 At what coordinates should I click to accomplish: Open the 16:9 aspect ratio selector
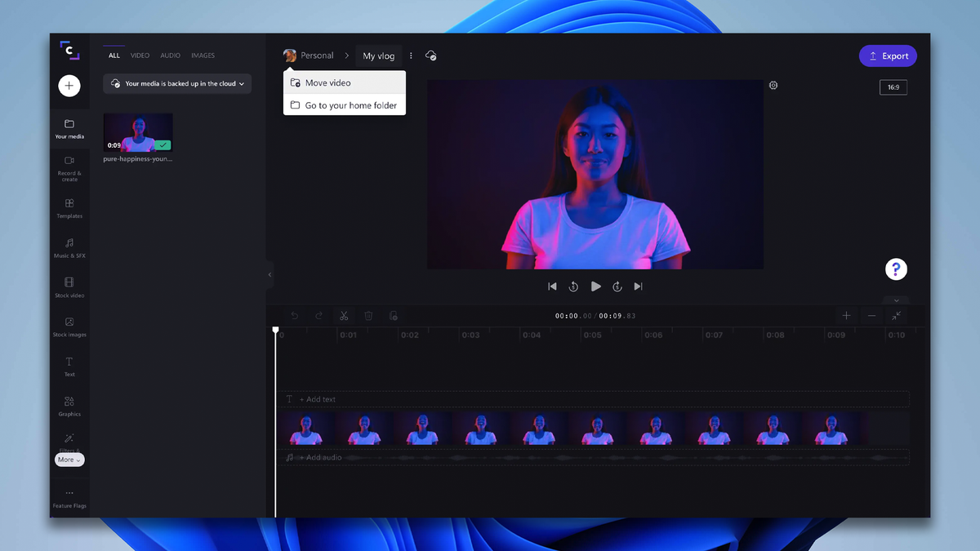click(893, 87)
